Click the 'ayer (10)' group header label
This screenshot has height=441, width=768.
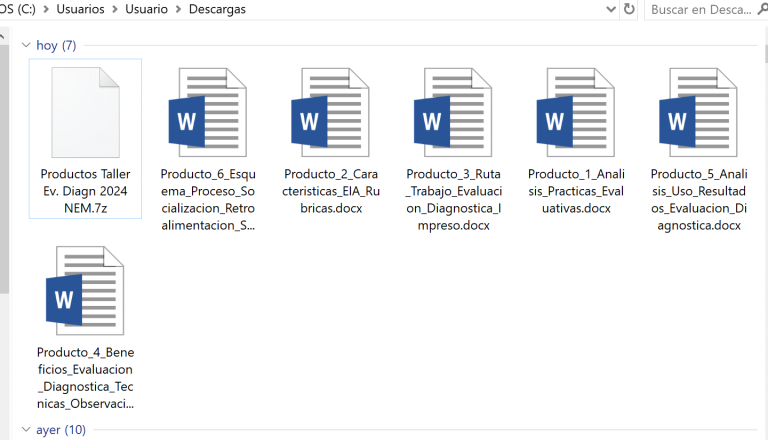(x=61, y=430)
